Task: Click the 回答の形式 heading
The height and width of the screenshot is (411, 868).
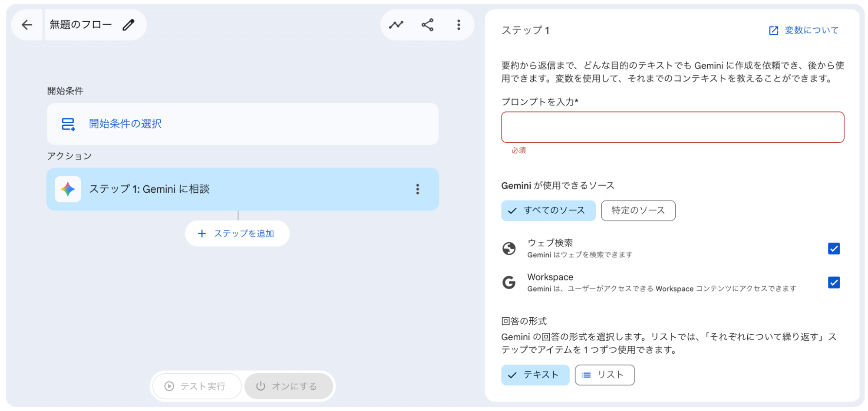Action: point(524,321)
